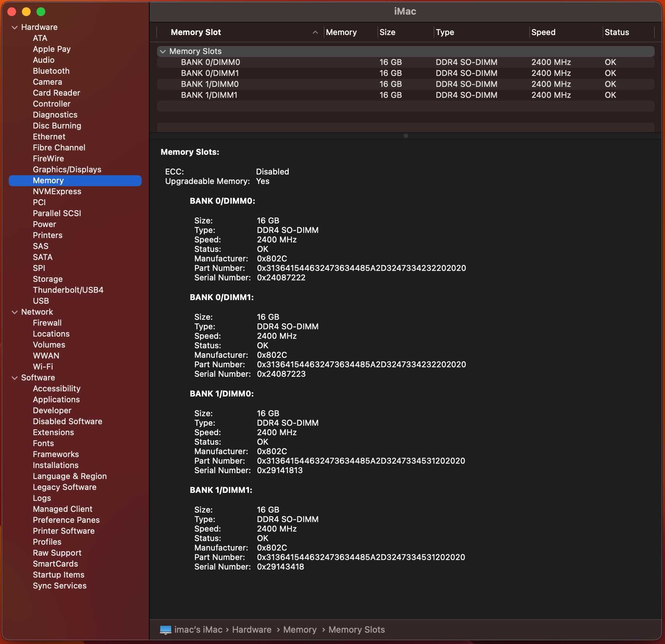Viewport: 665px width, 644px height.
Task: Open Firewall under Network
Action: (x=47, y=323)
